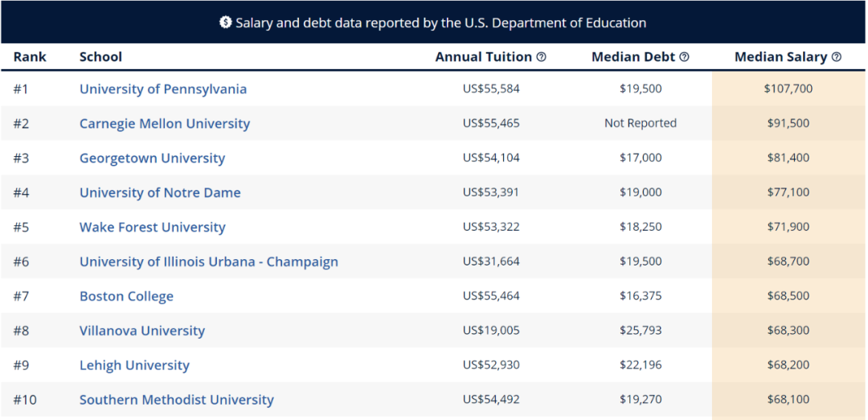The height and width of the screenshot is (420, 868).
Task: Select the University of Notre Dame link
Action: click(x=160, y=193)
